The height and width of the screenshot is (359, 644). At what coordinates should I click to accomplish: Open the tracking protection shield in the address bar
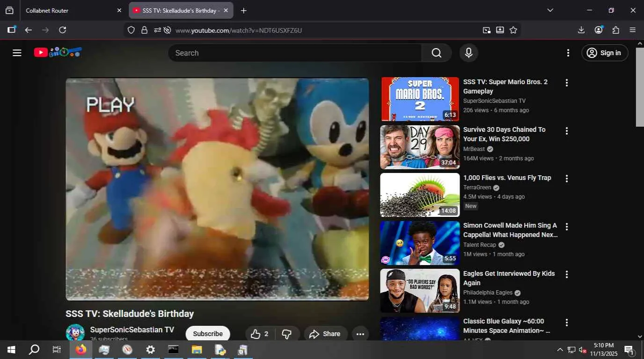[x=131, y=30]
